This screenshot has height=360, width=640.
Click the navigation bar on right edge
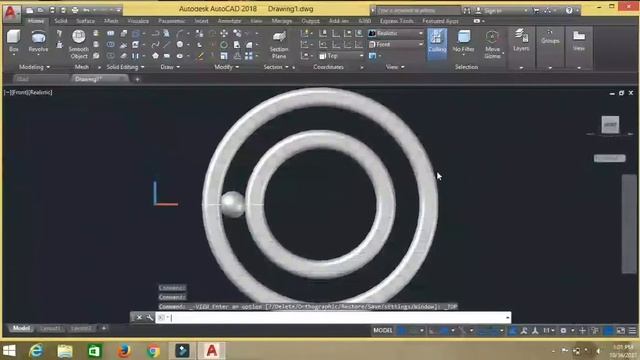pyautogui.click(x=629, y=224)
